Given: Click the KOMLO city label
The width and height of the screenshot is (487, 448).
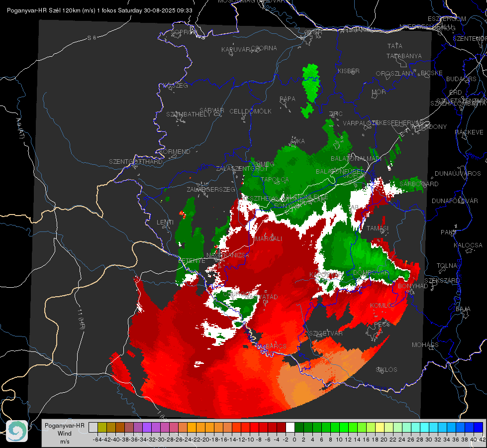Looking at the screenshot, I should (381, 306).
